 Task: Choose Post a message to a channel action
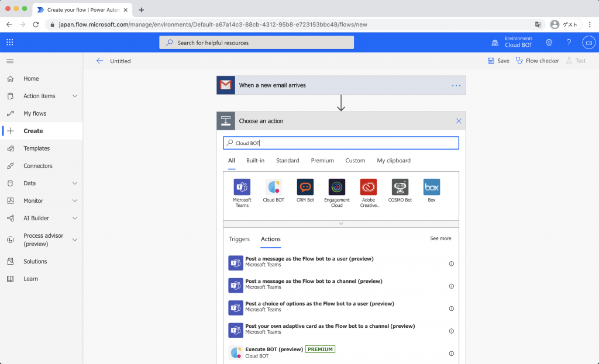(341, 285)
